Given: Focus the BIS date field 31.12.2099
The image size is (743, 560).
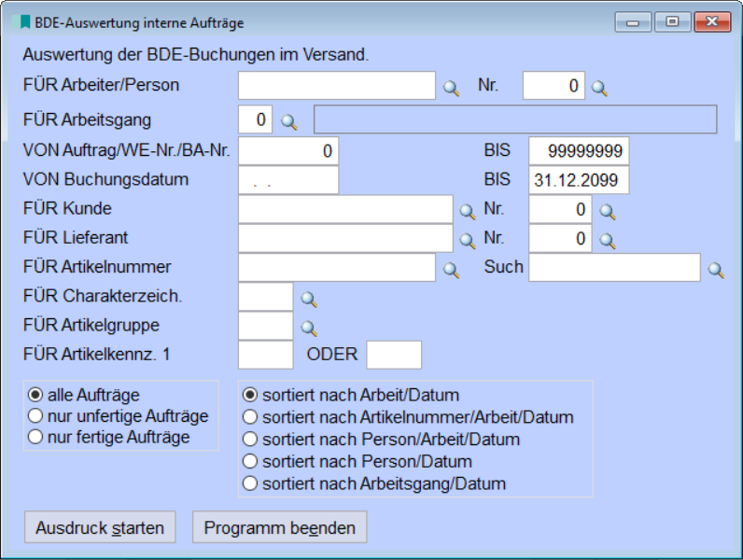Looking at the screenshot, I should coord(579,180).
